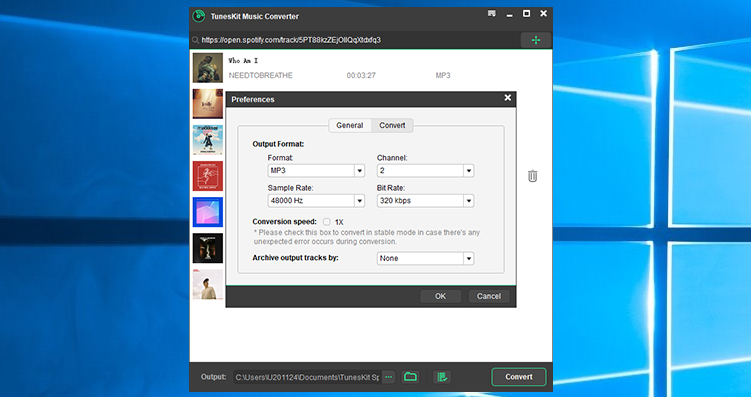
Task: Open the output folder icon
Action: [x=410, y=377]
